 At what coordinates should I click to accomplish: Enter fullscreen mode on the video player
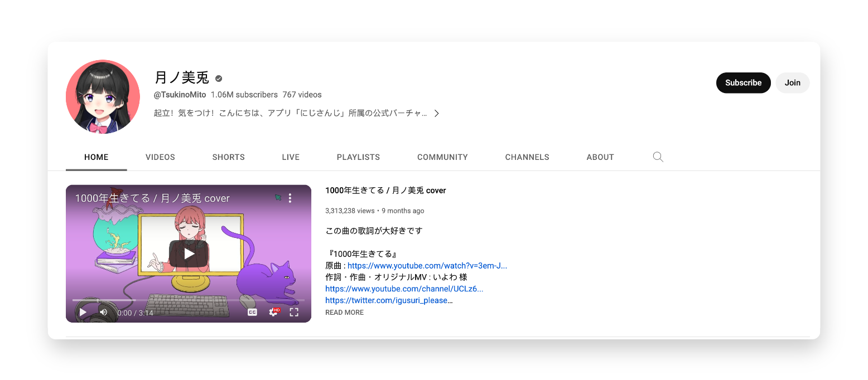(x=294, y=312)
